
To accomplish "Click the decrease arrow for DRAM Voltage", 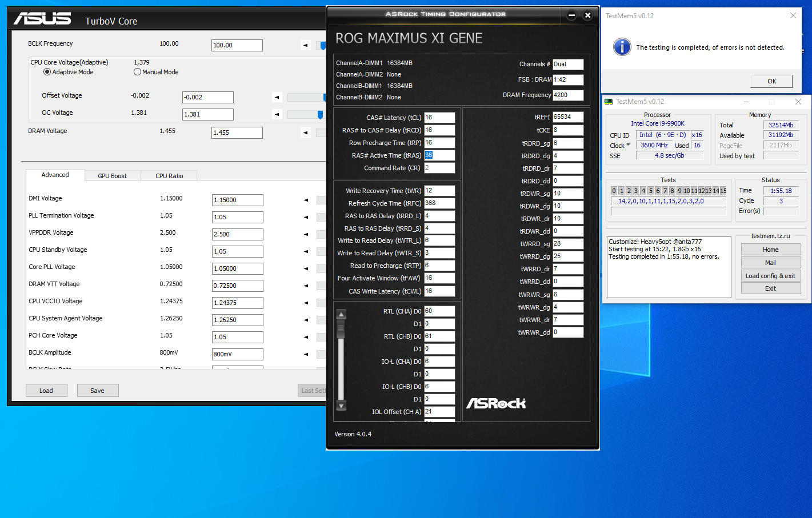I will (x=306, y=132).
